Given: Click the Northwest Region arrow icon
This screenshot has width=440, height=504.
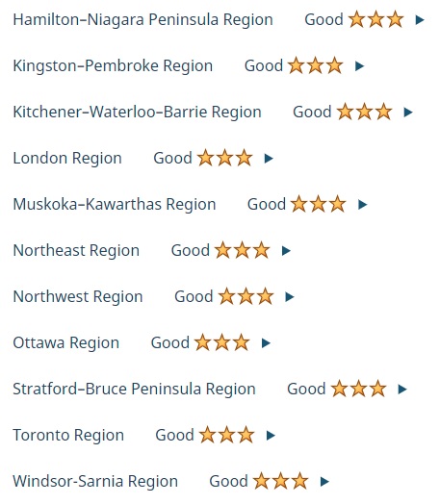Looking at the screenshot, I should 290,296.
